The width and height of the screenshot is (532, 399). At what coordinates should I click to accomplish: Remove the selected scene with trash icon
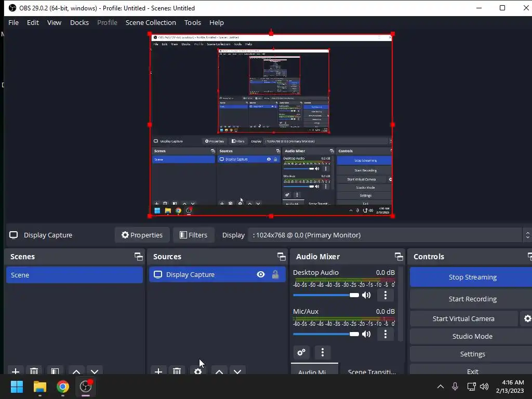34,371
